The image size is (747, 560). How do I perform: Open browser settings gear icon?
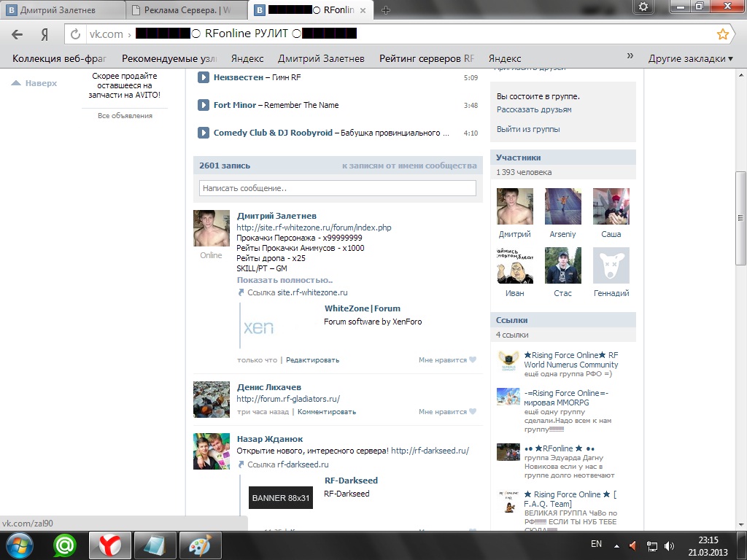(x=643, y=7)
